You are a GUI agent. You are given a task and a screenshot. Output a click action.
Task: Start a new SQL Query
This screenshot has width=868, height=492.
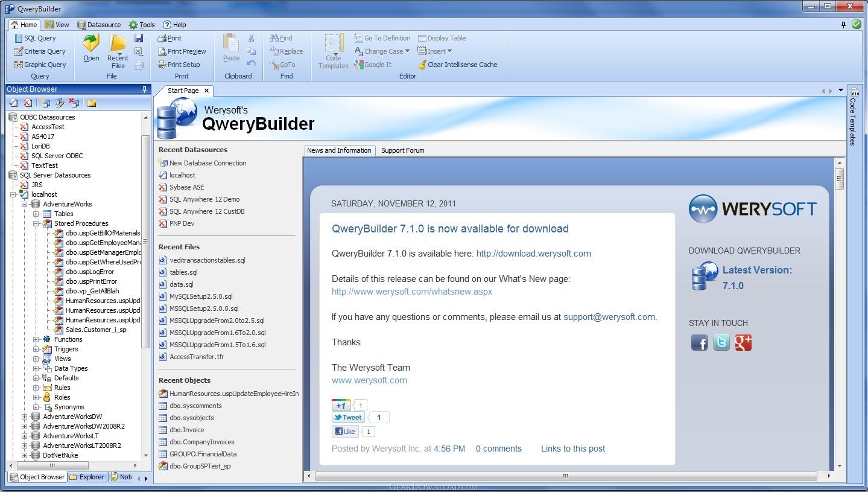pyautogui.click(x=35, y=38)
